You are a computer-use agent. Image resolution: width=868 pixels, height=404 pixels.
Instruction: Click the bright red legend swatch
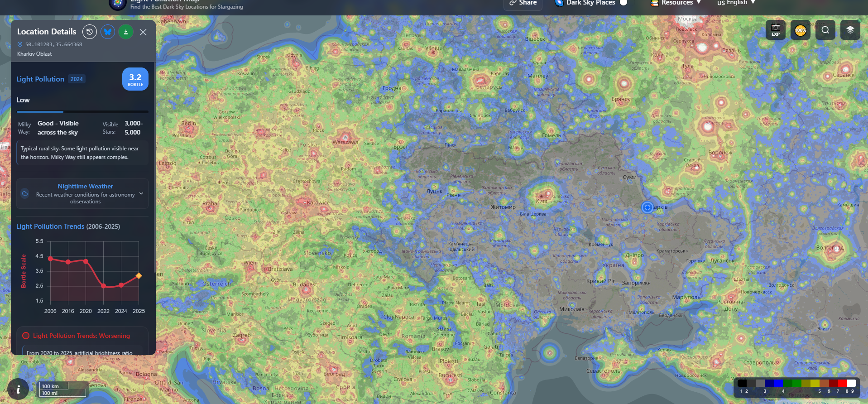point(842,383)
